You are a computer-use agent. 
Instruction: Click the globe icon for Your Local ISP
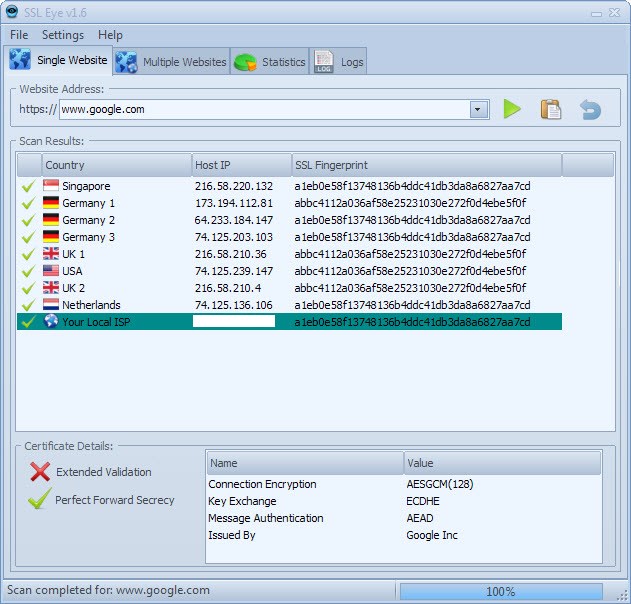click(x=51, y=321)
